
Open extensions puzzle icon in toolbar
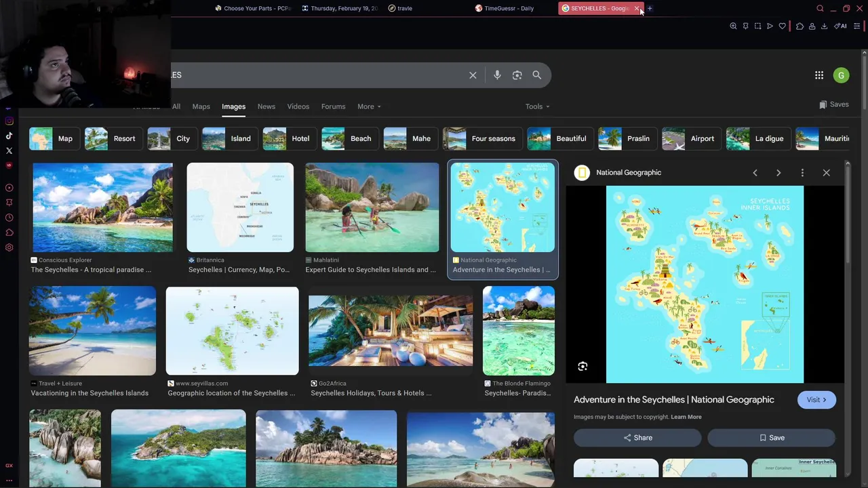pyautogui.click(x=800, y=26)
